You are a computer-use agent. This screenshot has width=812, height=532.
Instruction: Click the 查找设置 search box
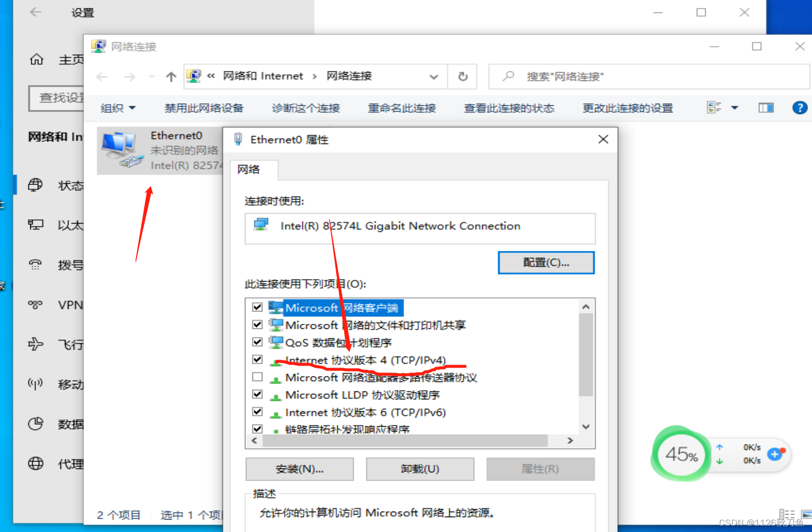click(x=57, y=98)
